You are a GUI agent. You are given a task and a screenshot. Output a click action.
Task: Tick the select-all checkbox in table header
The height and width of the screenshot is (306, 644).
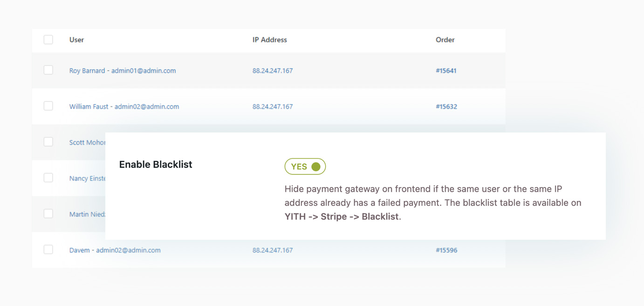[x=48, y=40]
